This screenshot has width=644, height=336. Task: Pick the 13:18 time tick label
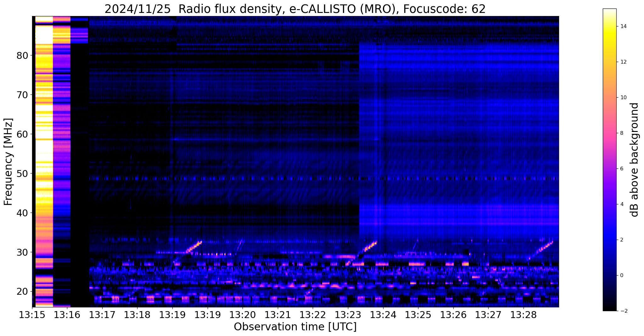tap(137, 316)
